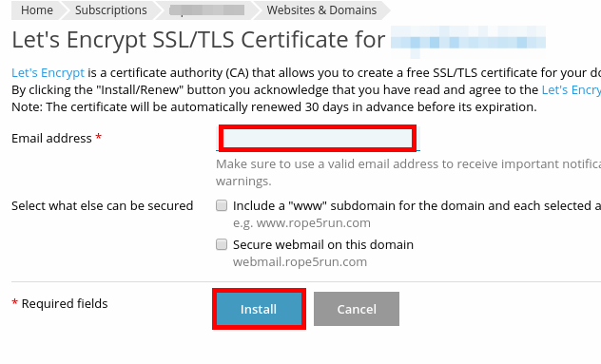Screen dimensions: 601x364
Task: Click the blue Install button
Action: coord(259,309)
